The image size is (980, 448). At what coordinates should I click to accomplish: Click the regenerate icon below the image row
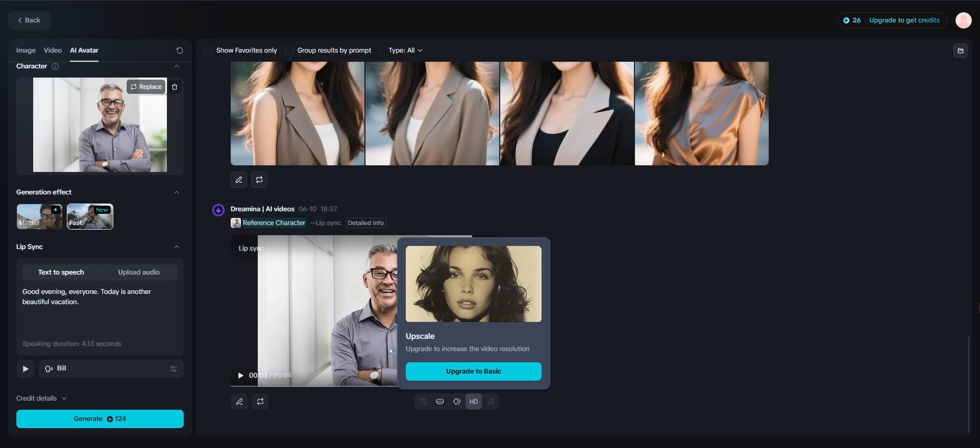click(259, 180)
